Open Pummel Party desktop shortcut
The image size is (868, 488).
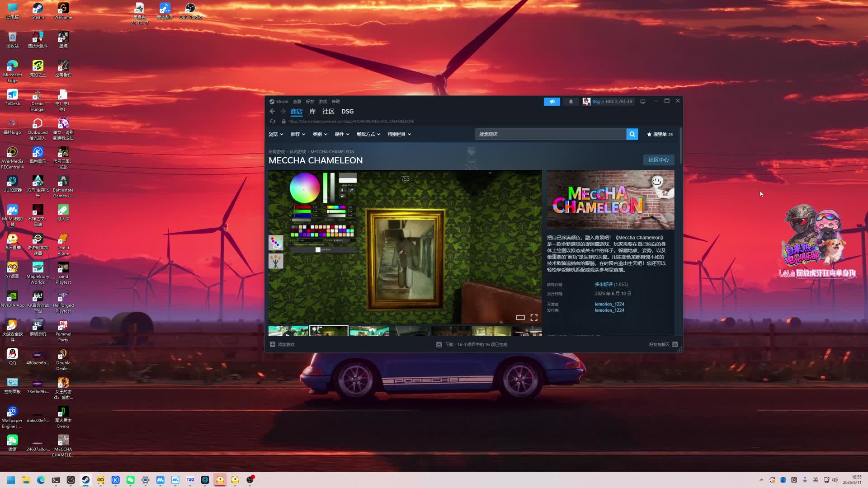[x=63, y=331]
